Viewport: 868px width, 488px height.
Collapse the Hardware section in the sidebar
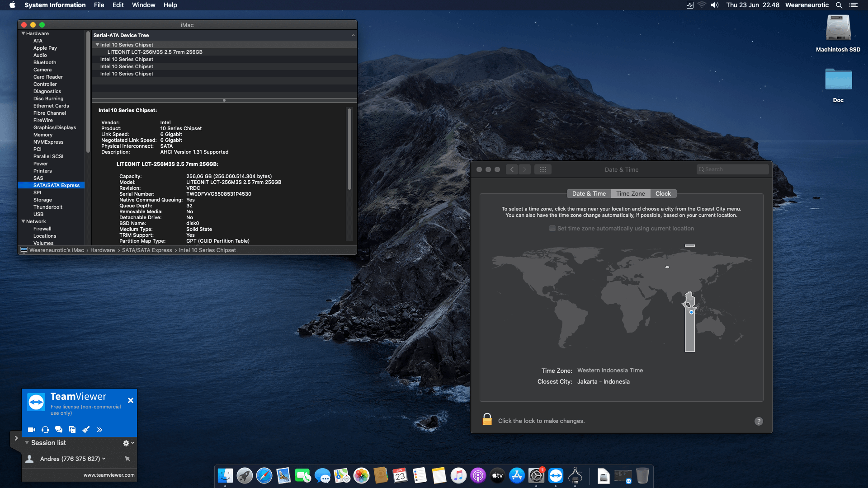pos(23,33)
